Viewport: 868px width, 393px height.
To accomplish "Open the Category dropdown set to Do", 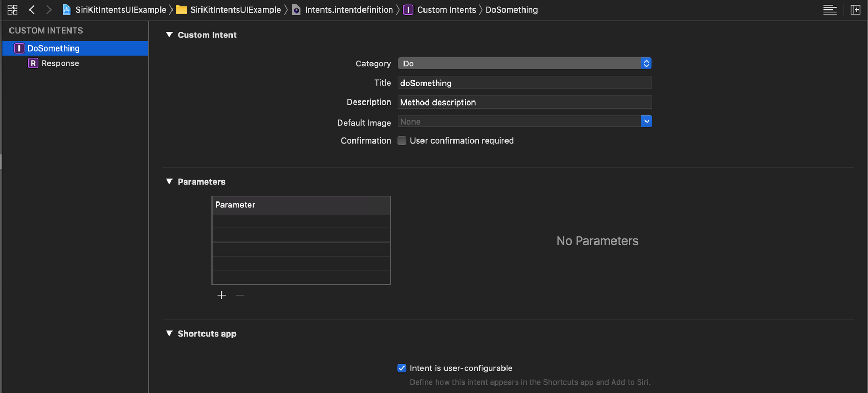I will click(524, 64).
